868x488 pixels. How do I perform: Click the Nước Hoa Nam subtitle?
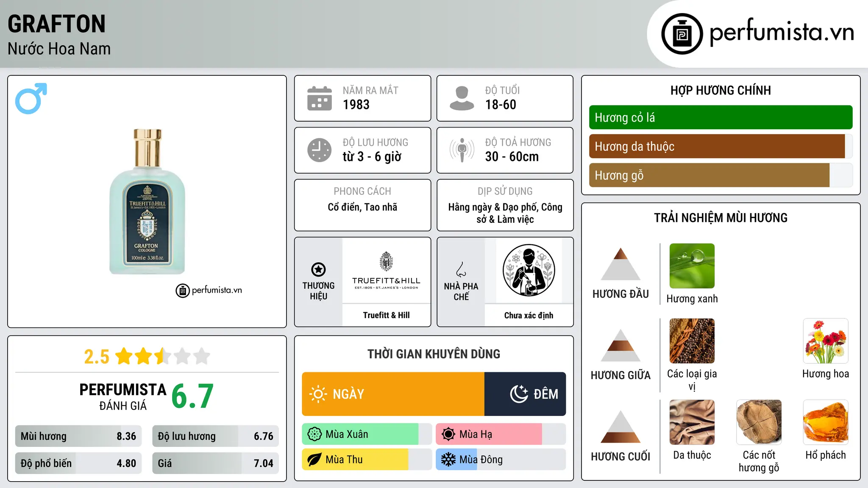[59, 49]
